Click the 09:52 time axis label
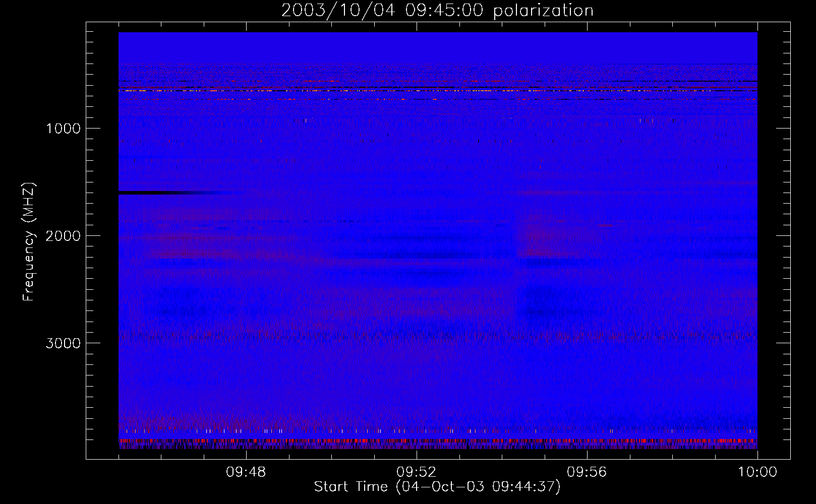Image resolution: width=816 pixels, height=504 pixels. pyautogui.click(x=416, y=472)
